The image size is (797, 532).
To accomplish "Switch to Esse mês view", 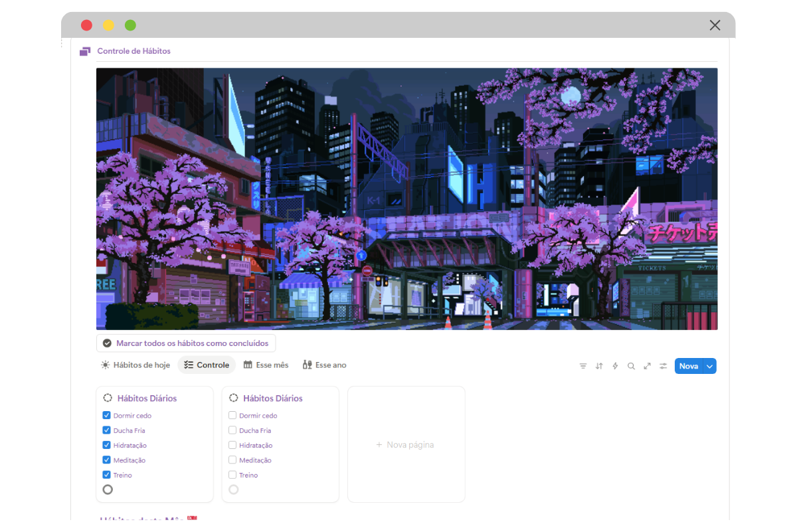I will click(x=266, y=365).
